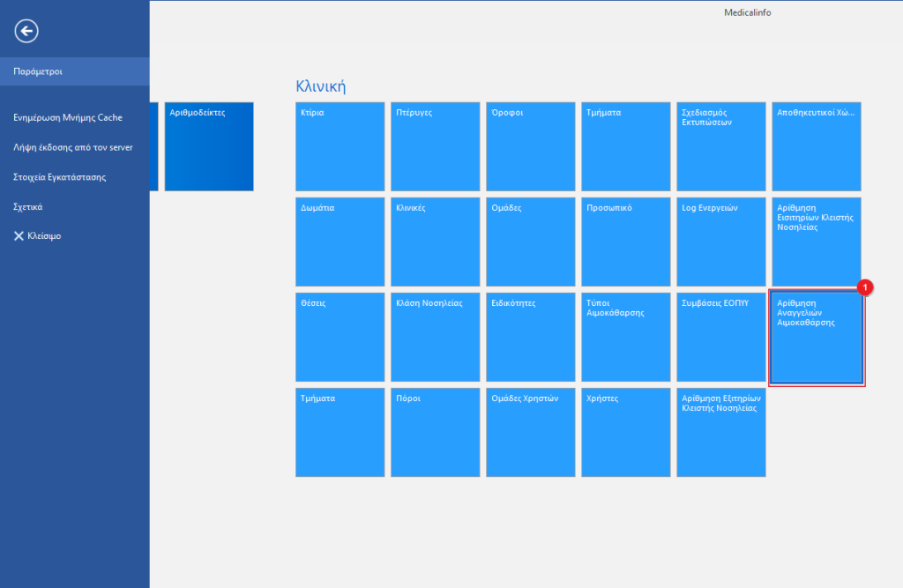Open the Τύποι Αιμοκάθαρσης tile
Image resolution: width=903 pixels, height=588 pixels.
[x=626, y=338]
